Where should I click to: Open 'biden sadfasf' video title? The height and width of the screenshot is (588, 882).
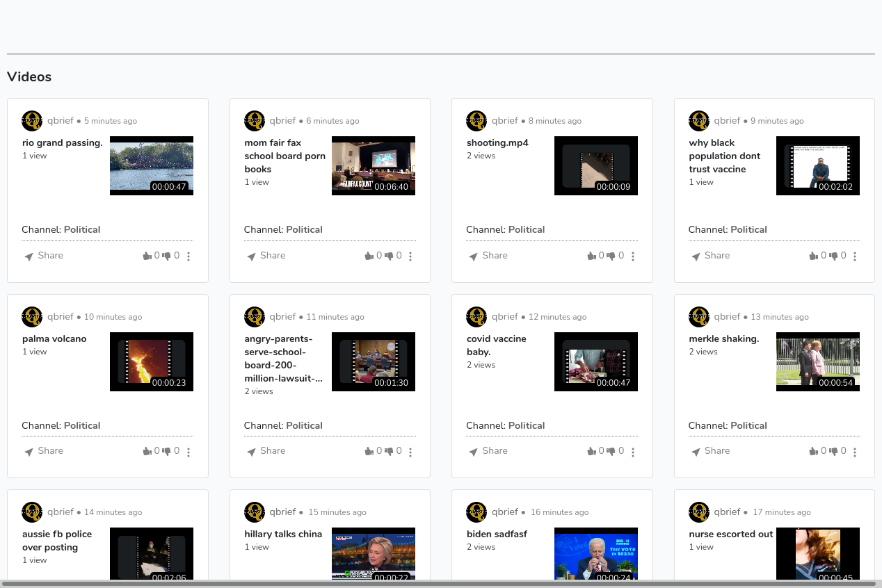point(497,534)
